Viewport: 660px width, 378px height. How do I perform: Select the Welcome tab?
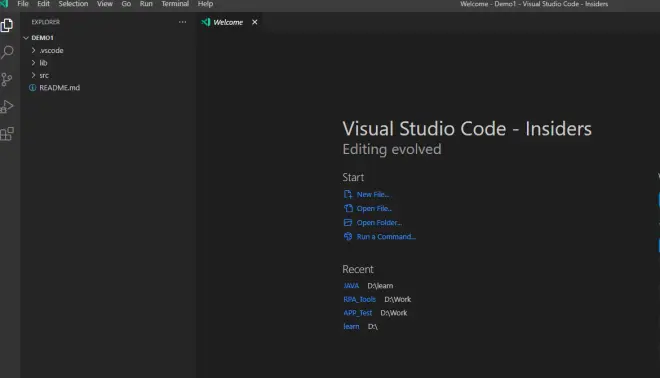click(228, 22)
